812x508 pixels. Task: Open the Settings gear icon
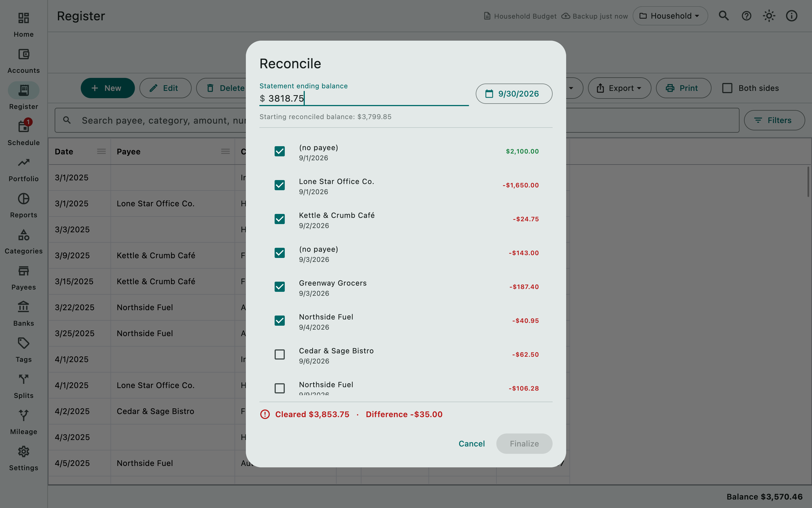point(23,452)
